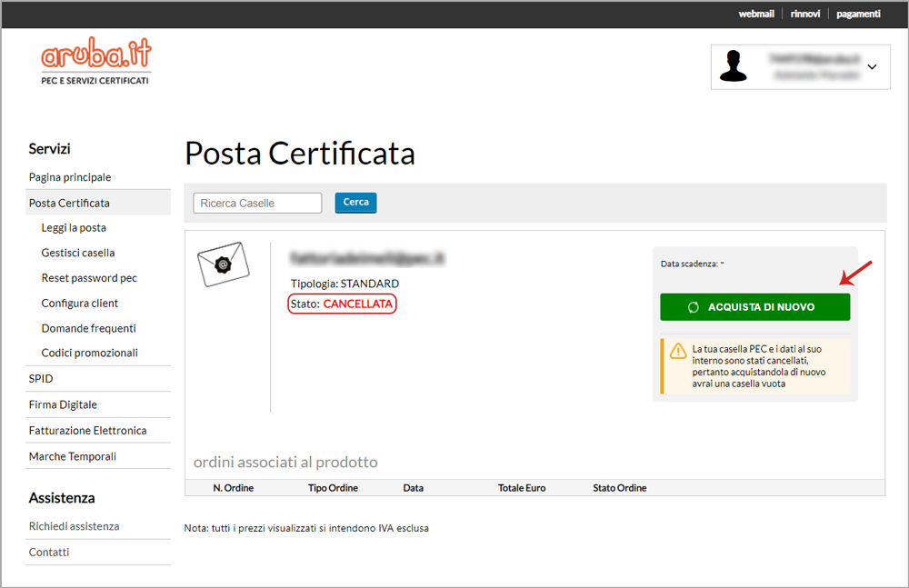Viewport: 909px width, 588px height.
Task: Focus the Ricerca Caselle search field
Action: tap(257, 203)
